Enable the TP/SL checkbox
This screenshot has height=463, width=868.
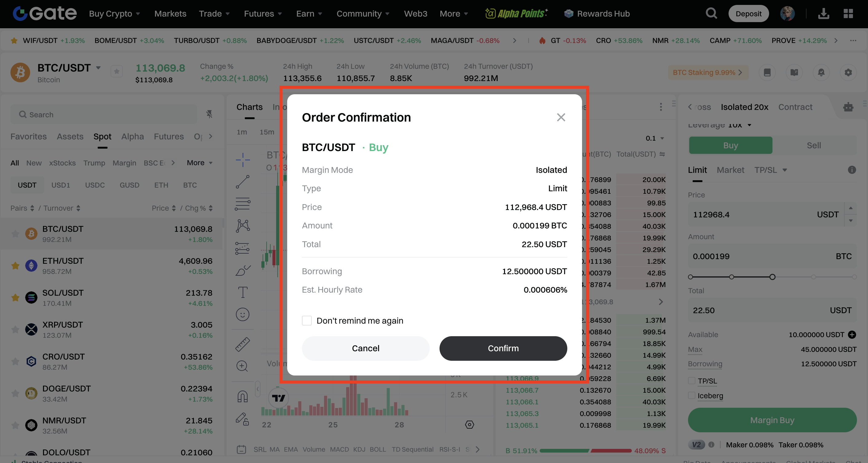point(692,381)
